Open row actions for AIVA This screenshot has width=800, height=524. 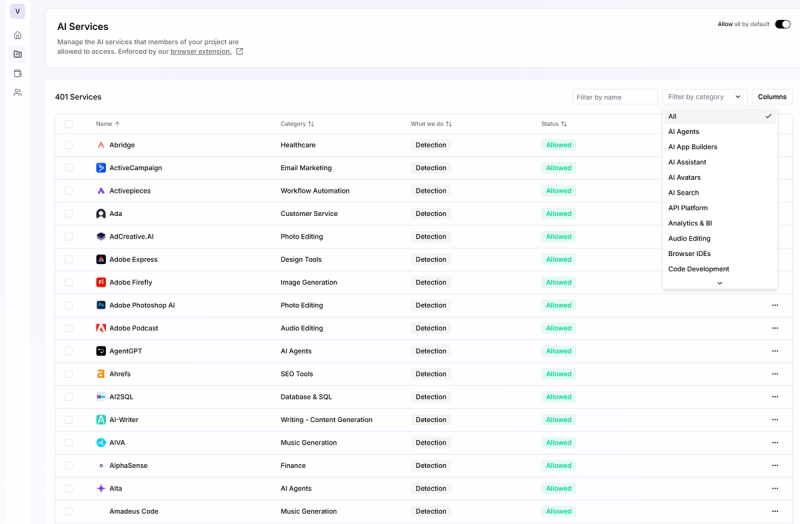coord(775,442)
